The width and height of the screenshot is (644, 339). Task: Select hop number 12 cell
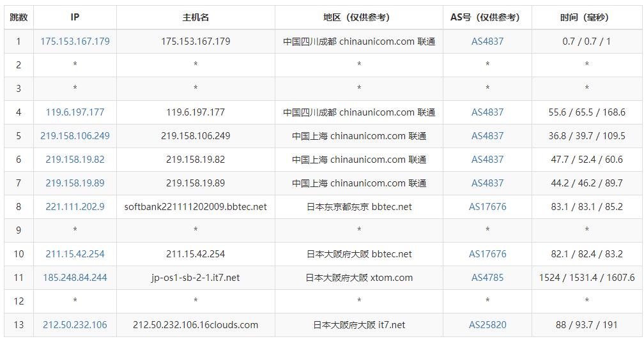click(19, 301)
